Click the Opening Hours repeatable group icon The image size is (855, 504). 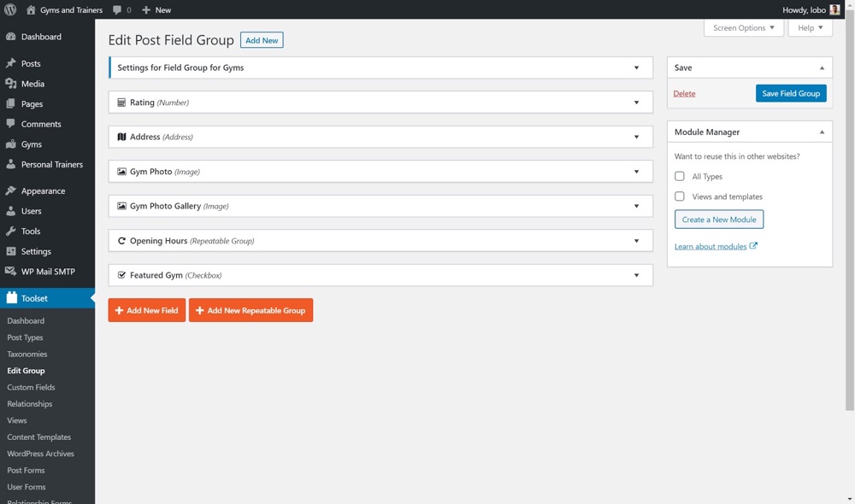click(121, 241)
